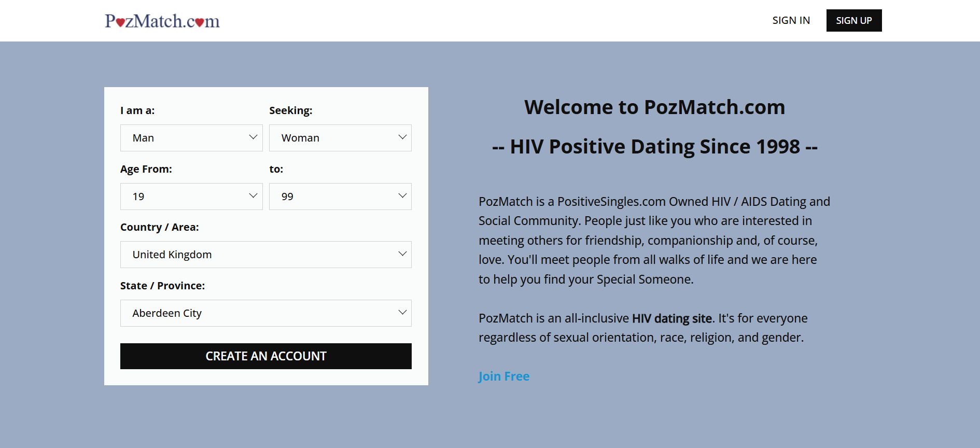Image resolution: width=980 pixels, height=448 pixels.
Task: Click the 'Welcome to PozMatch.com' heading
Action: pos(654,107)
